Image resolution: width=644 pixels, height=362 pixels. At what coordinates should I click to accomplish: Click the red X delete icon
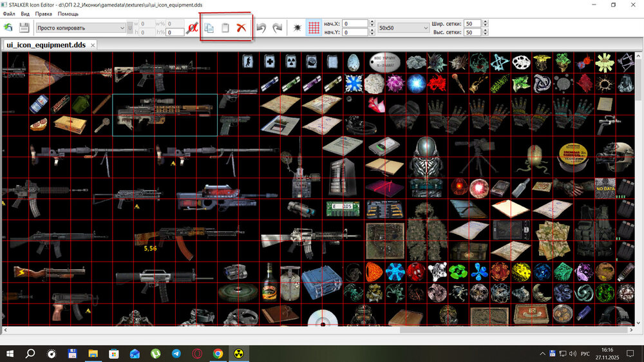coord(241,28)
